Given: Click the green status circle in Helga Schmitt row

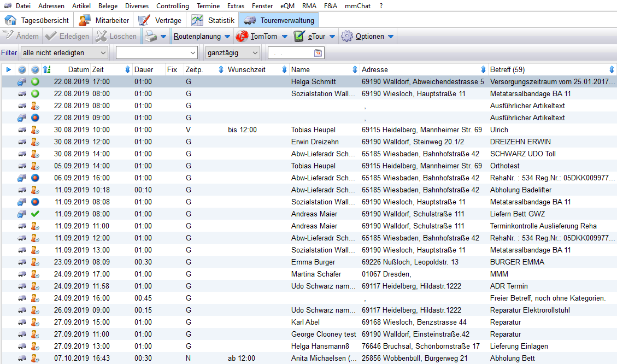Looking at the screenshot, I should point(36,81).
